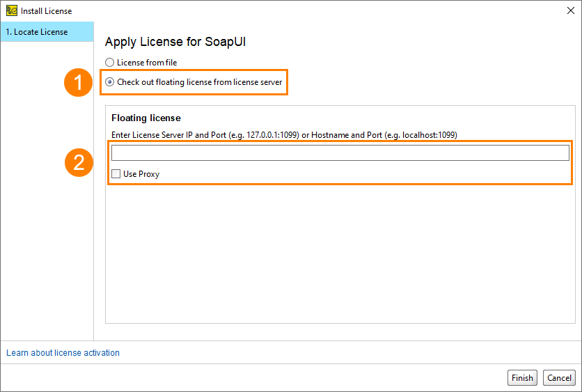
Task: Click the License Server IP and Port hint text
Action: click(284, 135)
